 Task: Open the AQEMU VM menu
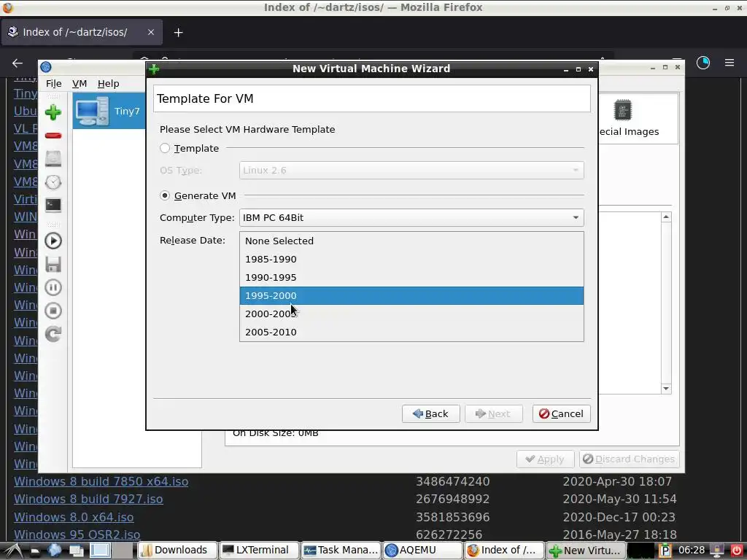coord(80,83)
